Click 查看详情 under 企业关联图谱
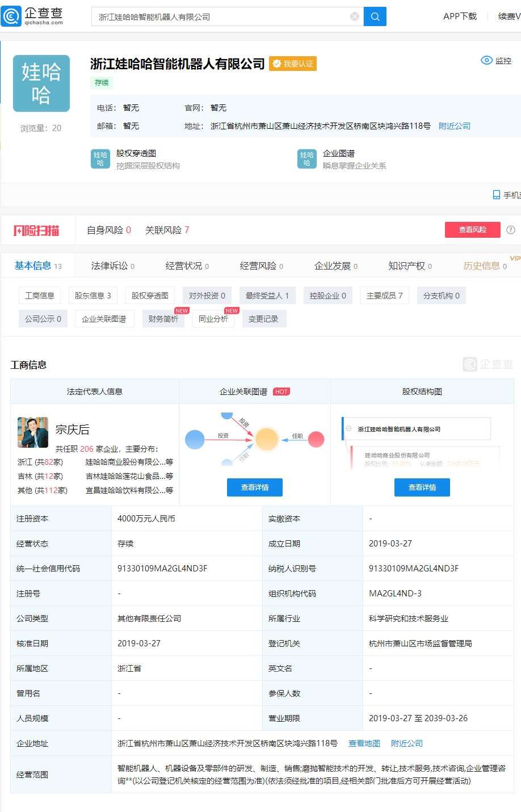Viewport: 521px width, 812px height. [254, 487]
